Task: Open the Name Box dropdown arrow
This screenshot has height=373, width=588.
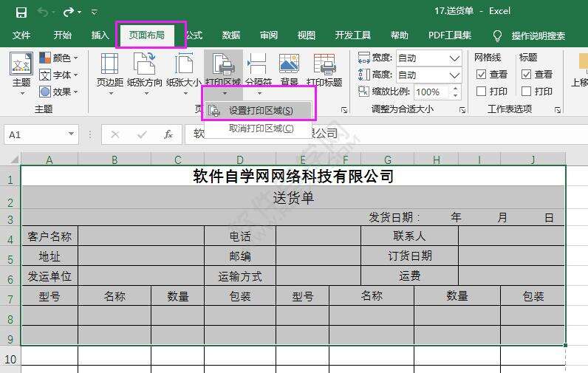Action: pyautogui.click(x=71, y=134)
